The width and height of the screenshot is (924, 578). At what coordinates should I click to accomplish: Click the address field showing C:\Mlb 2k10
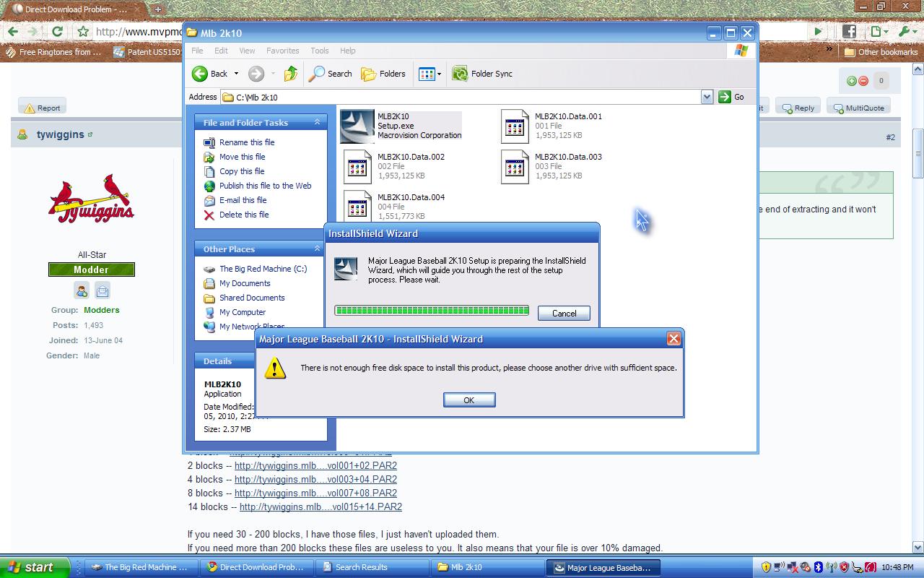click(x=461, y=97)
